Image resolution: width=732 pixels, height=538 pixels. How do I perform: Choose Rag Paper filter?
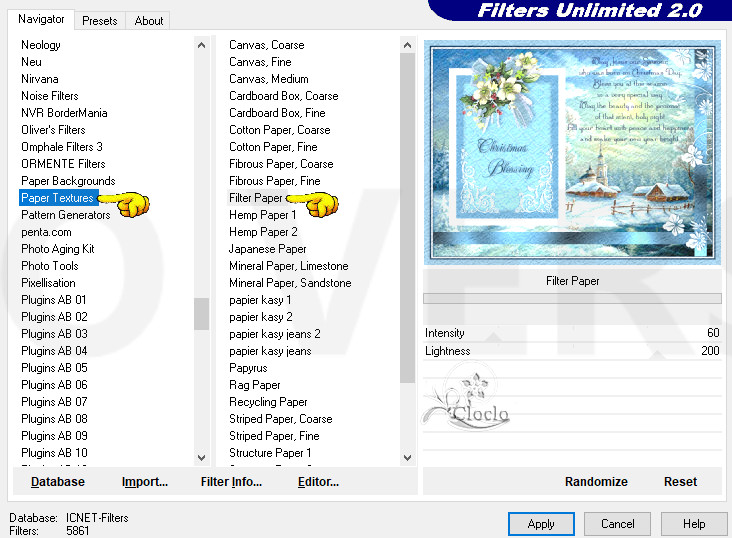(254, 385)
